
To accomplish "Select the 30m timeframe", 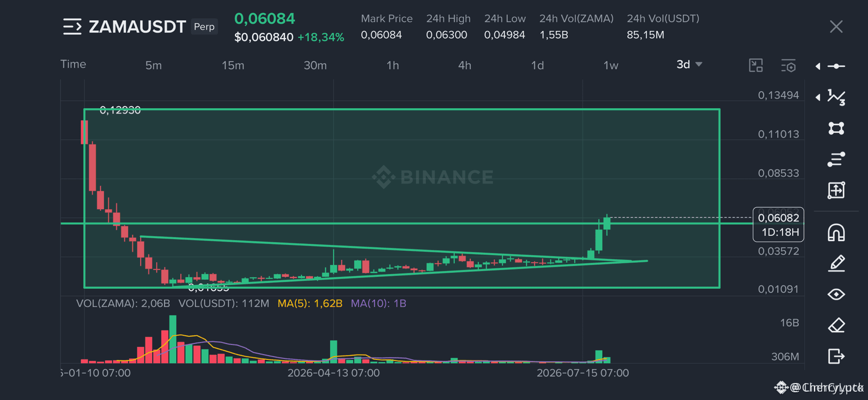I will tap(315, 65).
